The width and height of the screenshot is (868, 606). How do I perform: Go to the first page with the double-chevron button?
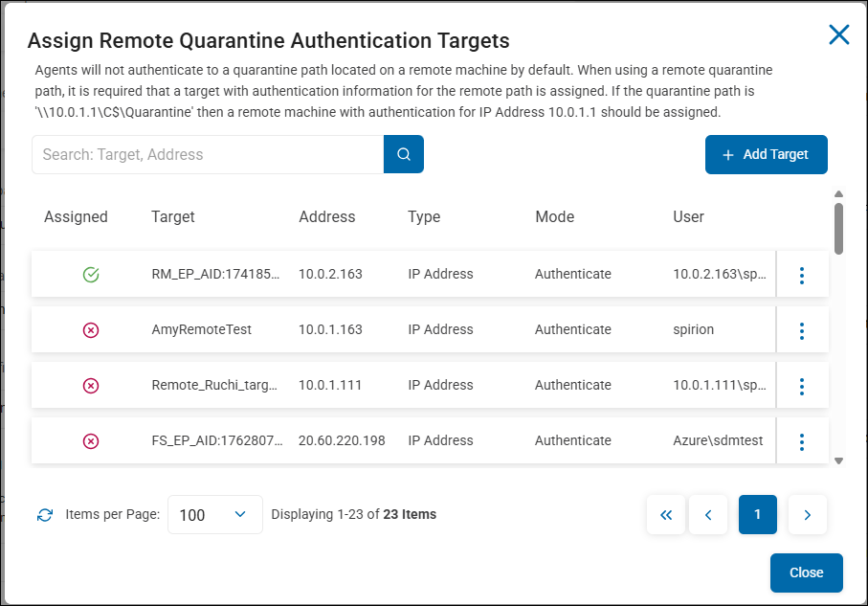[x=666, y=515]
